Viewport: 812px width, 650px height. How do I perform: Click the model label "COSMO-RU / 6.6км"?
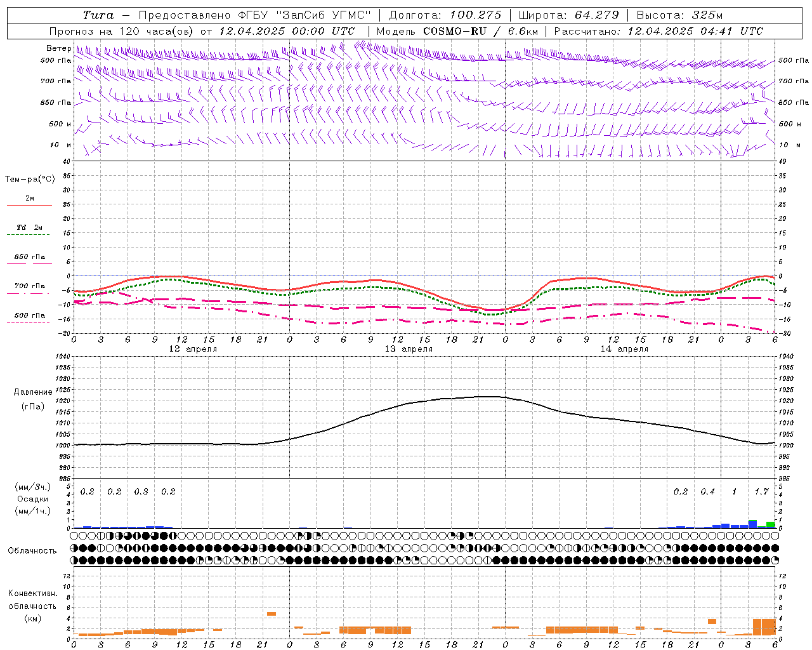coord(481,31)
